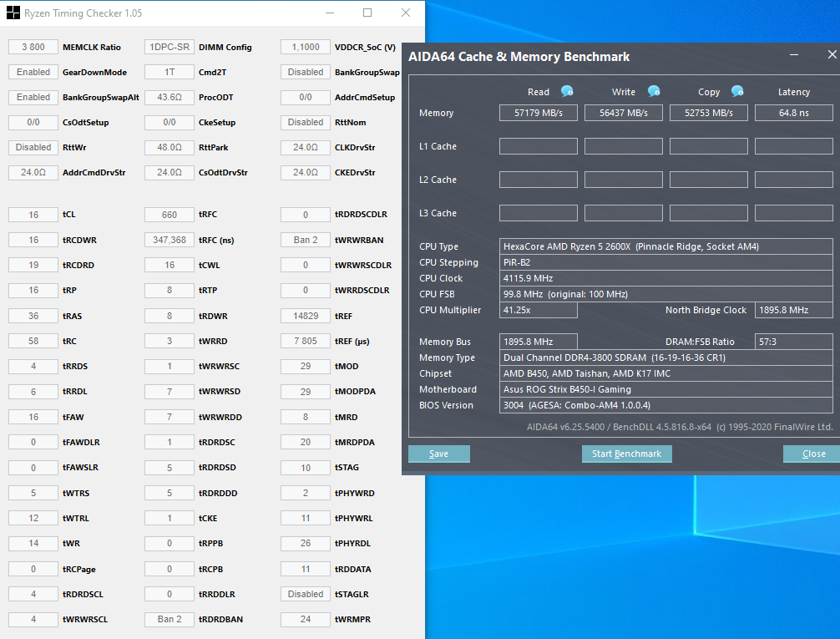Click the GearDownMode Enabled field
This screenshot has width=840, height=639.
33,72
